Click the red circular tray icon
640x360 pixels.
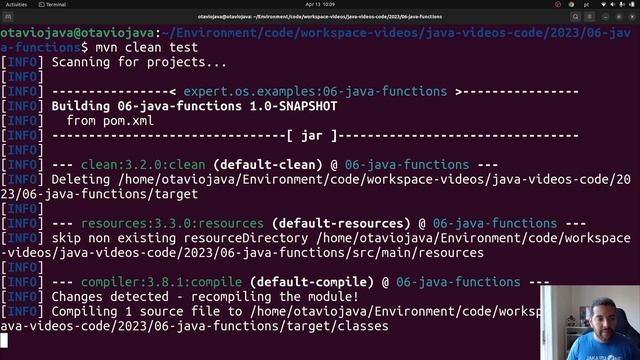coord(558,4)
